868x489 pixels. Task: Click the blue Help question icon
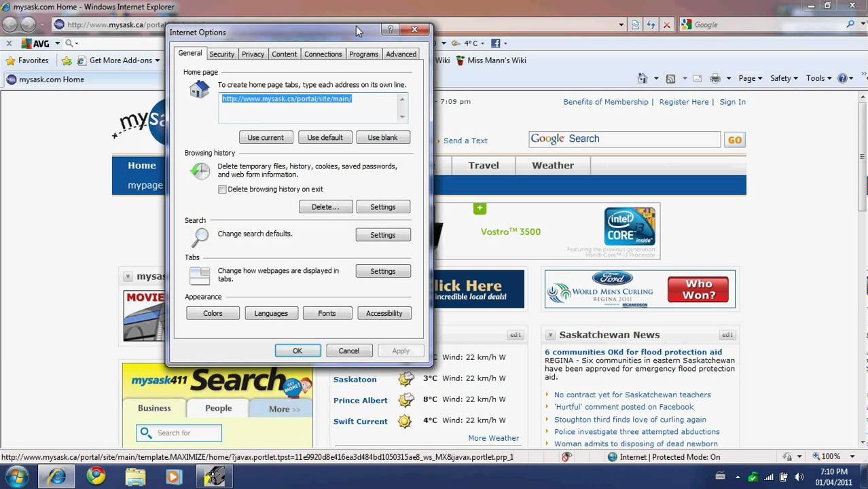842,78
